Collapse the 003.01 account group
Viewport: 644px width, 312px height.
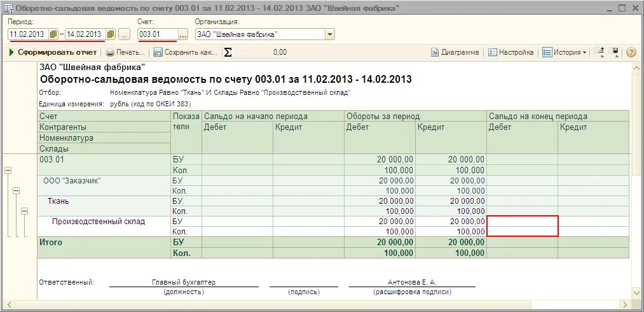[x=8, y=171]
